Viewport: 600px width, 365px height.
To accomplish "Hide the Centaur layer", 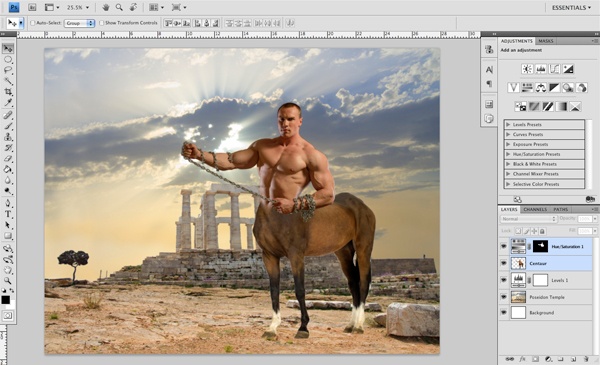I will (504, 263).
